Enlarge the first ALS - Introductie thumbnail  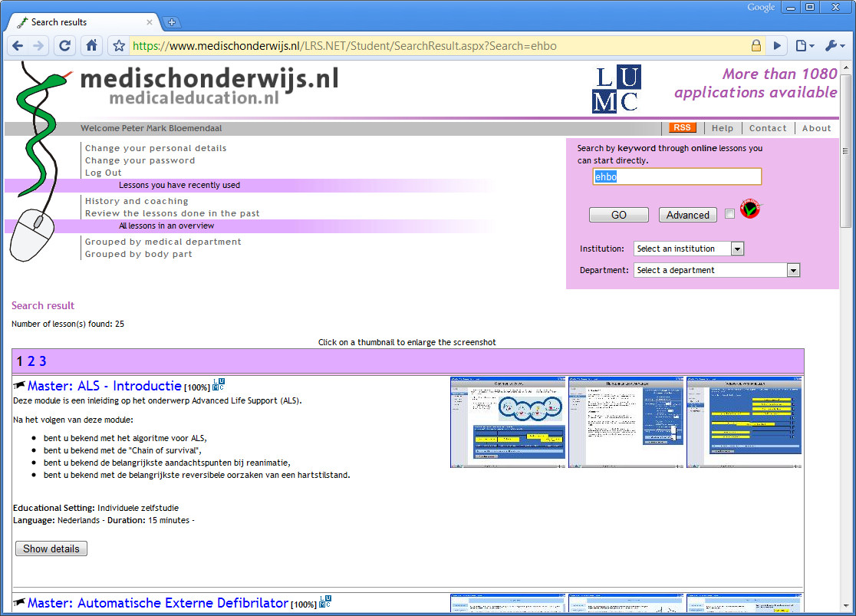point(508,422)
